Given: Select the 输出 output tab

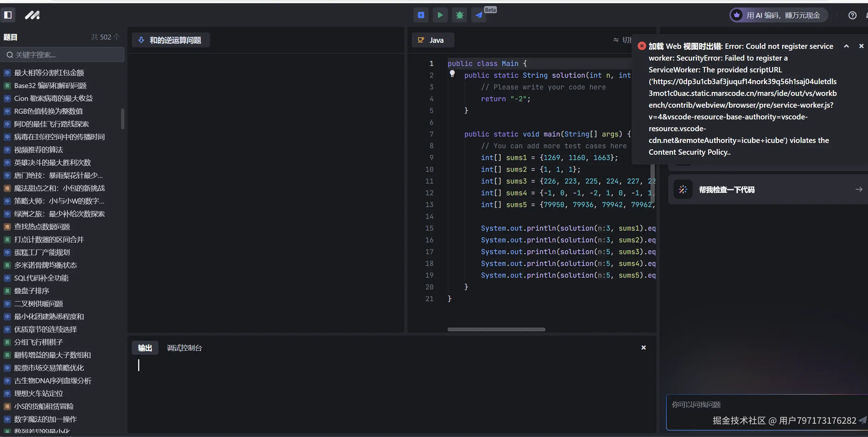Looking at the screenshot, I should [x=145, y=348].
